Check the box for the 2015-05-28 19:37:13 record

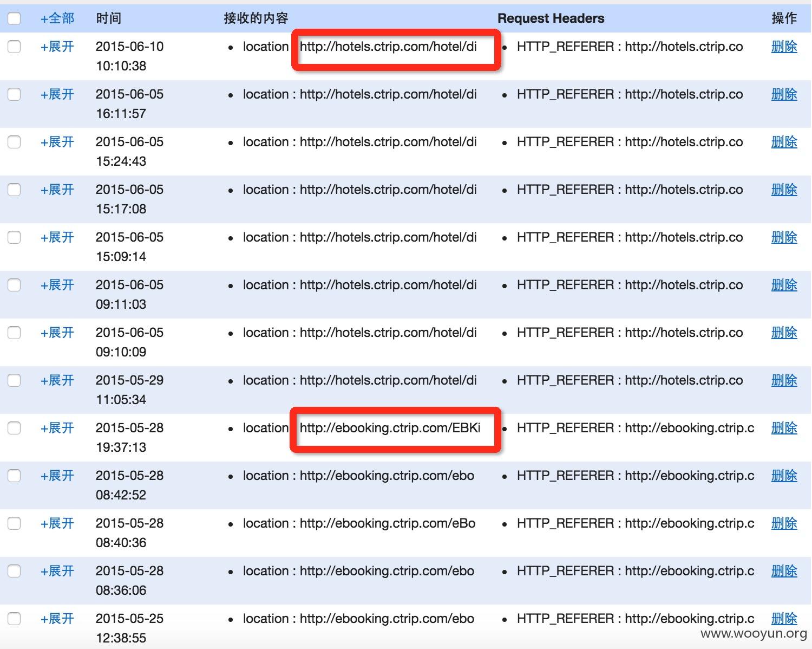(x=14, y=428)
